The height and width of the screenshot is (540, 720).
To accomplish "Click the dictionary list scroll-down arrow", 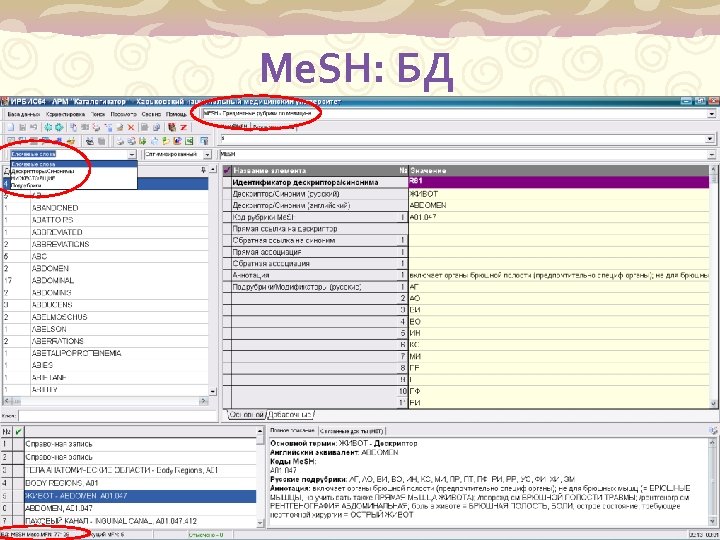I will tap(213, 391).
